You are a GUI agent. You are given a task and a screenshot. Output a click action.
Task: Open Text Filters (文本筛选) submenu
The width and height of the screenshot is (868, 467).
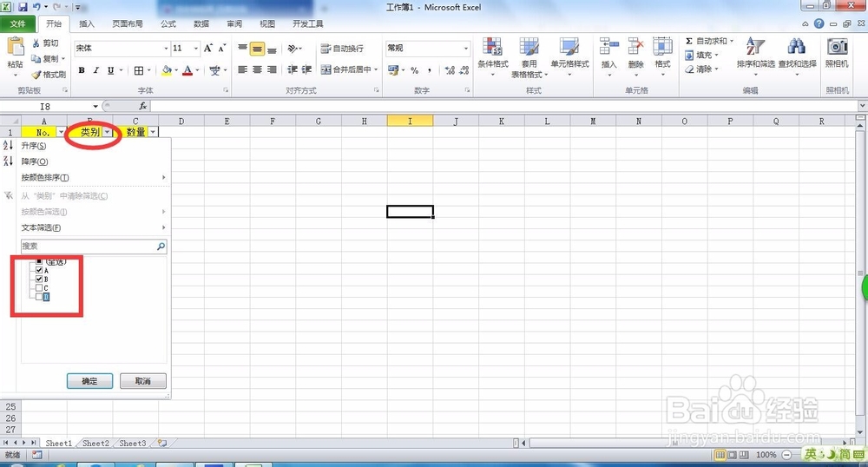coord(86,227)
